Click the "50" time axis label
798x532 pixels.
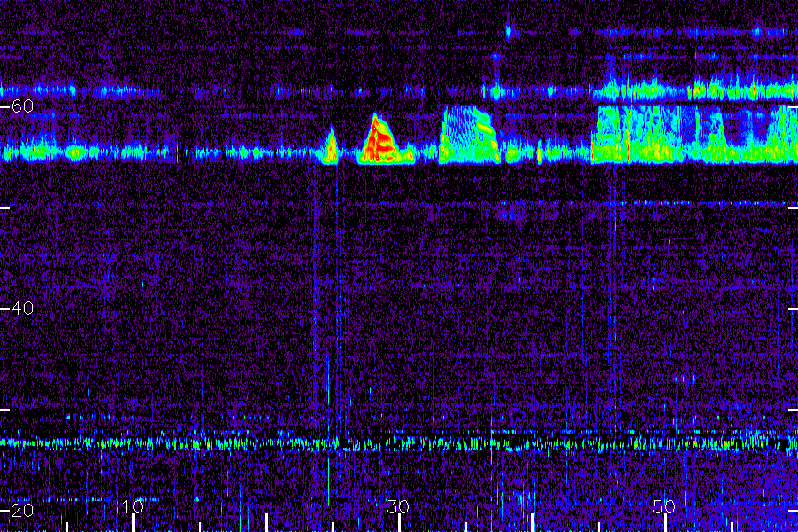pyautogui.click(x=664, y=506)
